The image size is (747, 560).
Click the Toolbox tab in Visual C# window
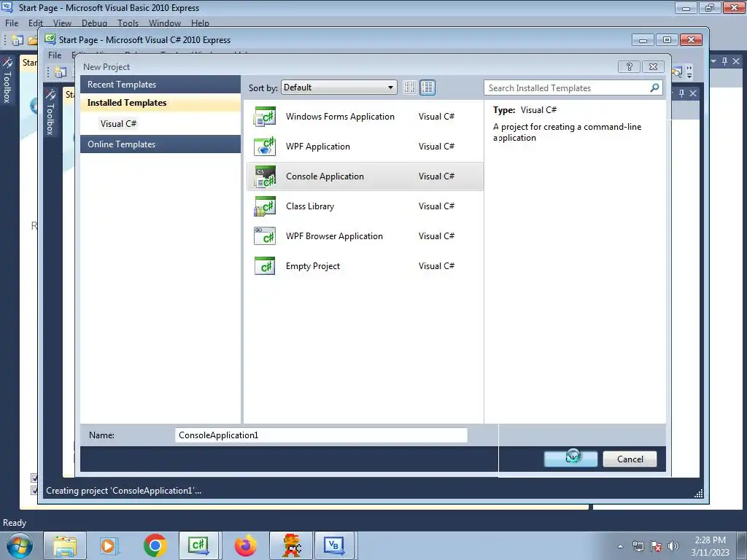pos(50,112)
